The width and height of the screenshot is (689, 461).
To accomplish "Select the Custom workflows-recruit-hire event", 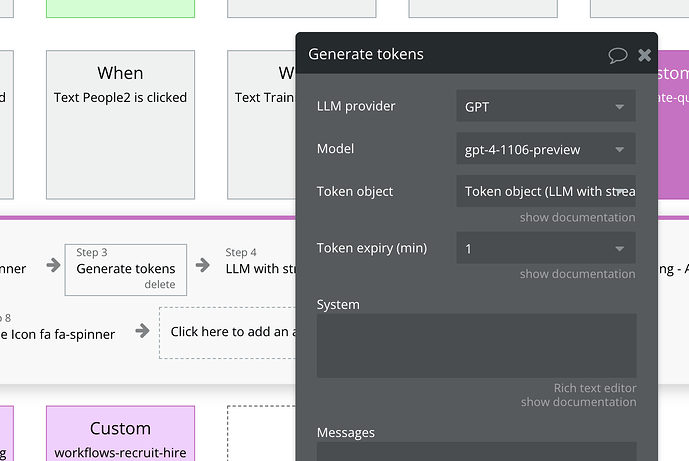I will coord(120,438).
